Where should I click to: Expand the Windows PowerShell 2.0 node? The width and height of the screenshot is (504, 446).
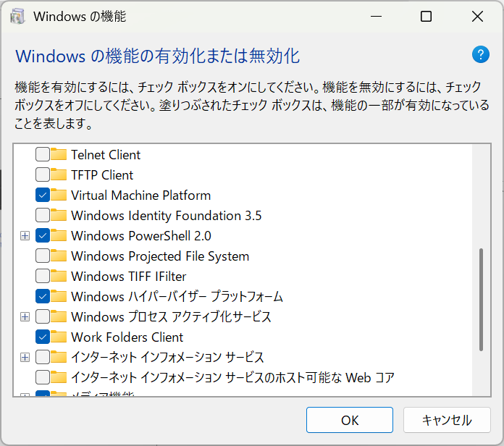pos(25,235)
